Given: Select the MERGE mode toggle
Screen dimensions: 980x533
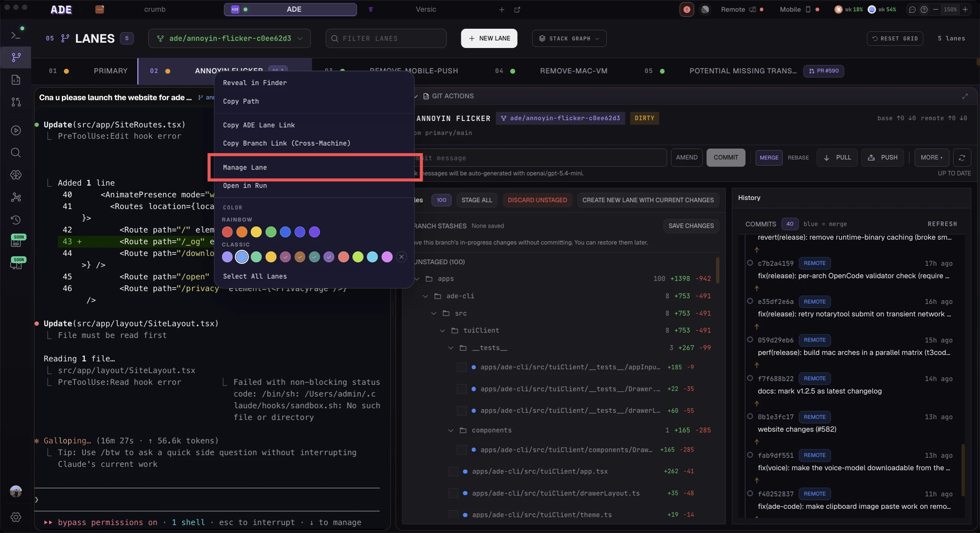Looking at the screenshot, I should [769, 158].
